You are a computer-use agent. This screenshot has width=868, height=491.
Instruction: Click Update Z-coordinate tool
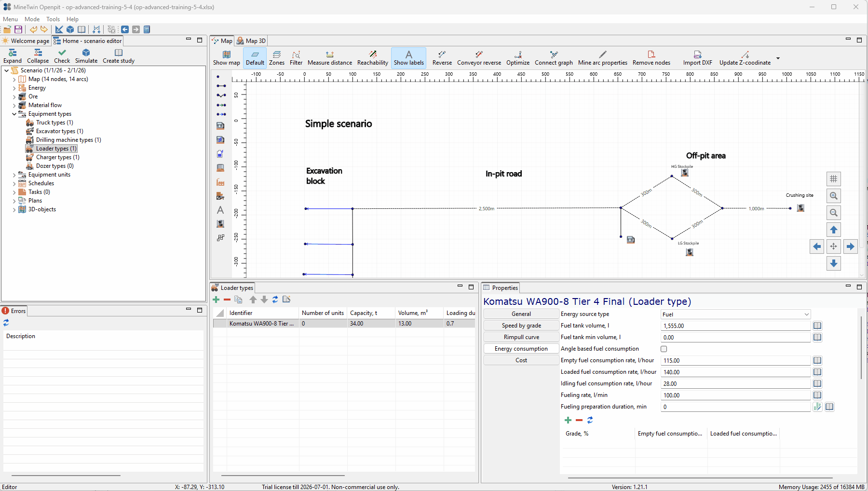click(745, 58)
